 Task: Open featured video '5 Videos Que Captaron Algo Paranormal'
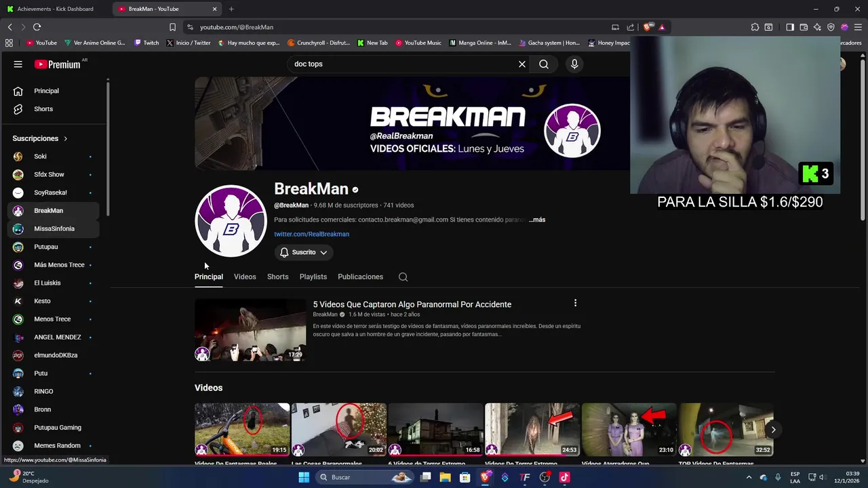click(x=412, y=304)
